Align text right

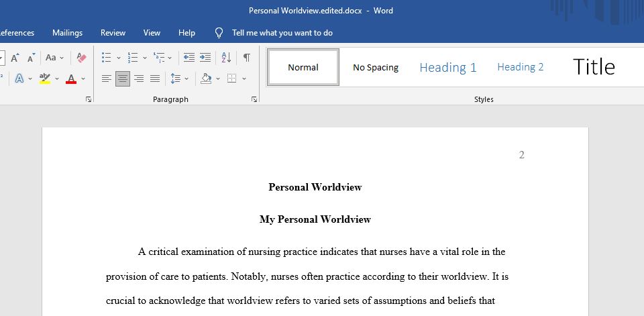(x=139, y=78)
